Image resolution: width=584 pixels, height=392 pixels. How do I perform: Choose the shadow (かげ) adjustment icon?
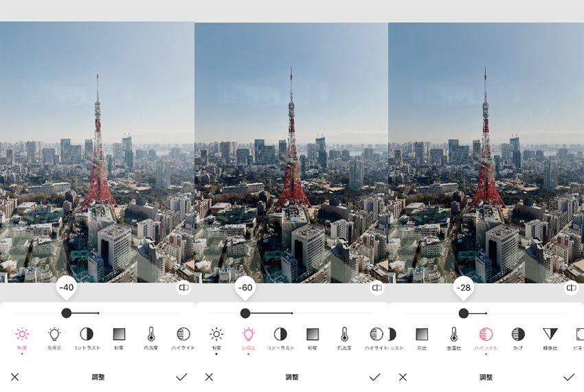coord(517,334)
